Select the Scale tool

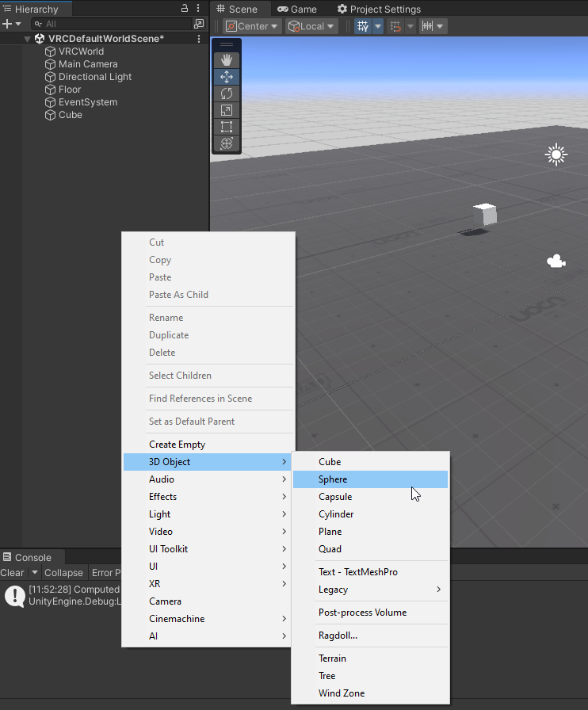click(227, 110)
